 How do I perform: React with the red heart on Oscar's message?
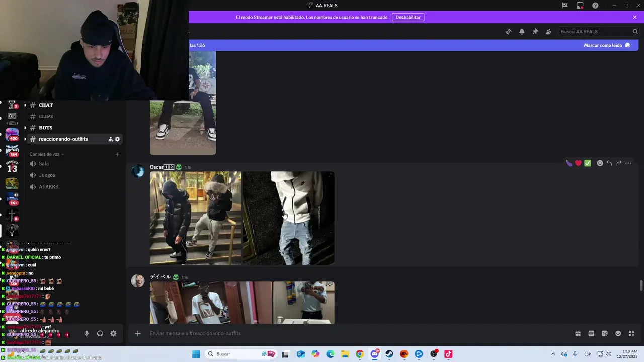[x=578, y=163]
